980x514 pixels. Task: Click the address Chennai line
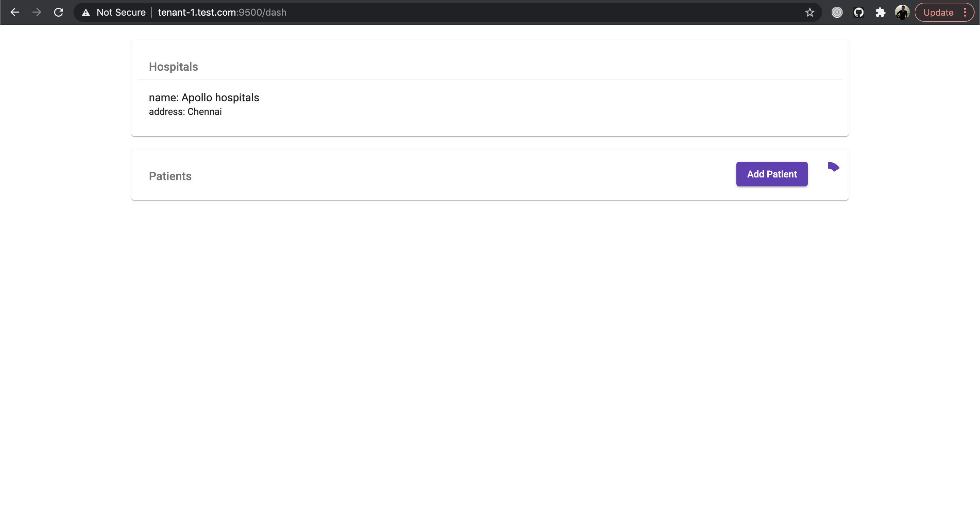[185, 112]
